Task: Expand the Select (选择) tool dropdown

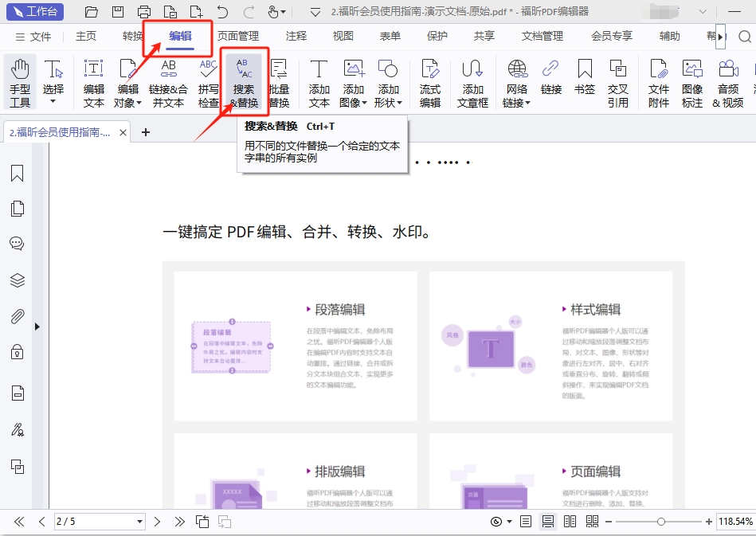Action: click(x=53, y=102)
